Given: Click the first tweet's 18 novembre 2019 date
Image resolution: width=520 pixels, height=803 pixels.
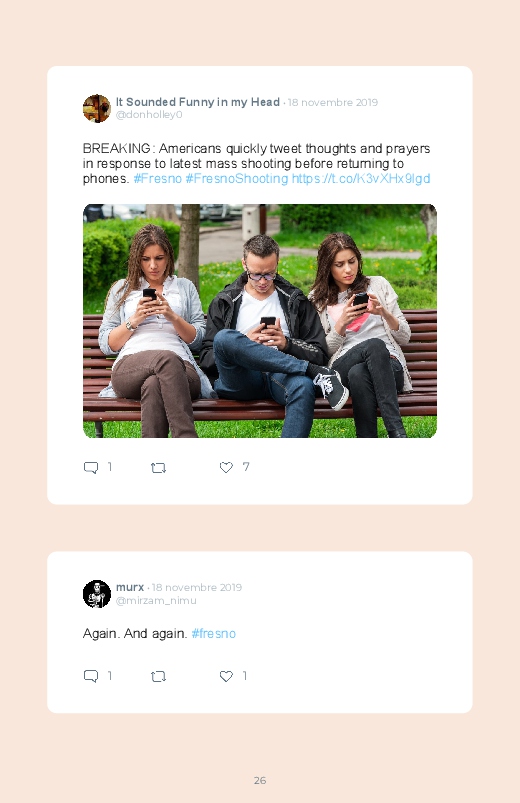Looking at the screenshot, I should (332, 102).
